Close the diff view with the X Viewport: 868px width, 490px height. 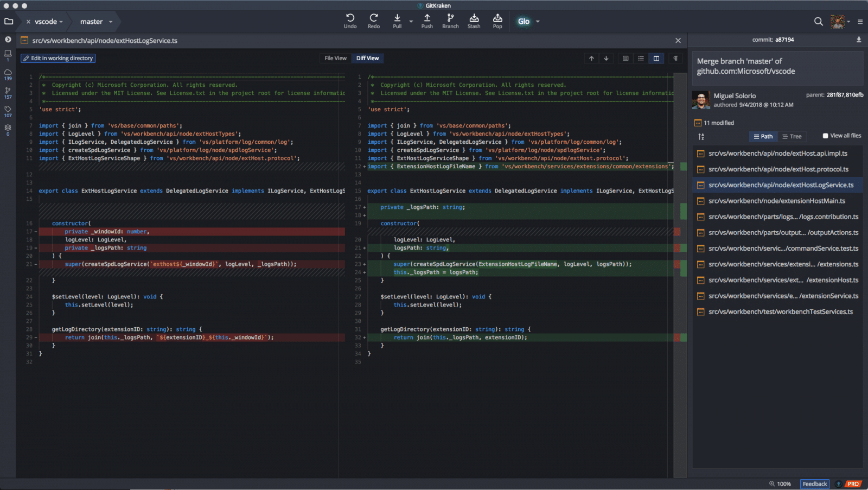pos(678,40)
